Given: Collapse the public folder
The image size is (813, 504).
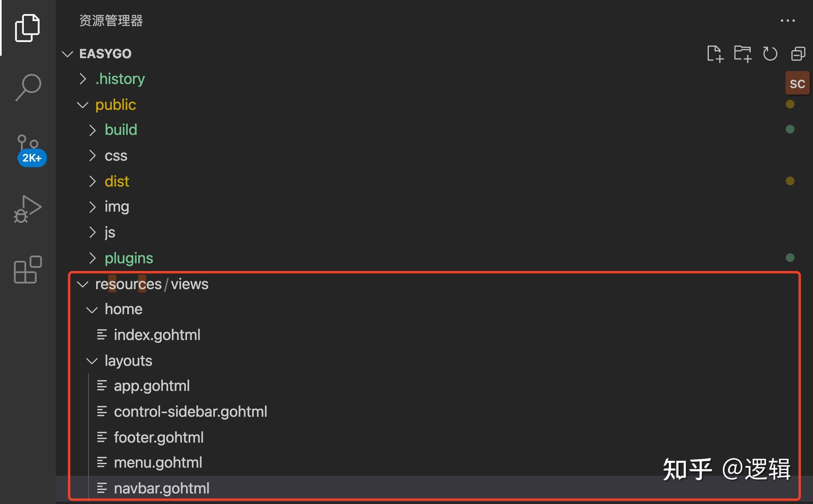Looking at the screenshot, I should pos(116,105).
